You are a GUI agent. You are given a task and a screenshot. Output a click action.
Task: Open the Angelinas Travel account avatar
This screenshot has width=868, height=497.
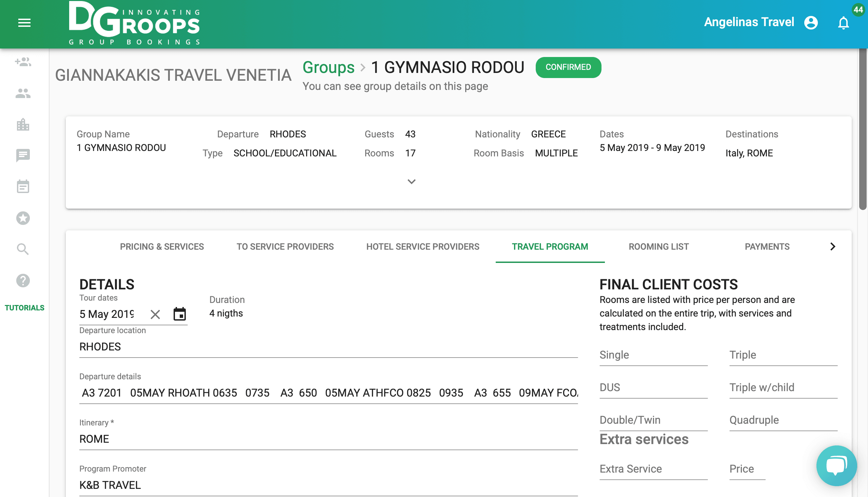tap(811, 22)
